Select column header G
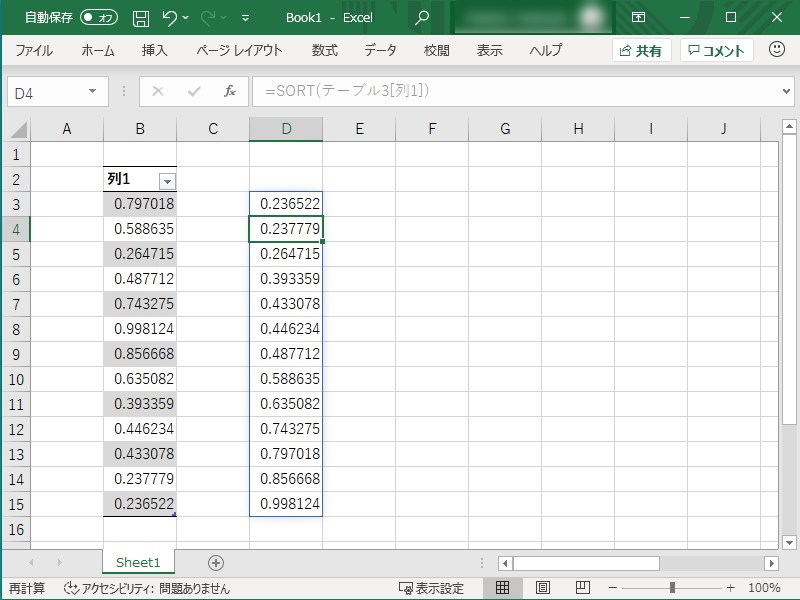The width and height of the screenshot is (800, 600). point(505,129)
